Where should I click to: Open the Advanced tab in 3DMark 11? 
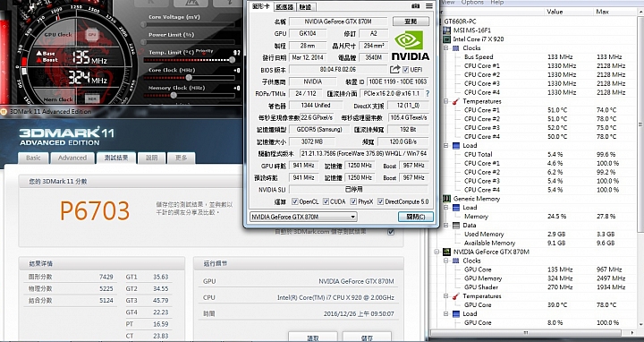[72, 158]
